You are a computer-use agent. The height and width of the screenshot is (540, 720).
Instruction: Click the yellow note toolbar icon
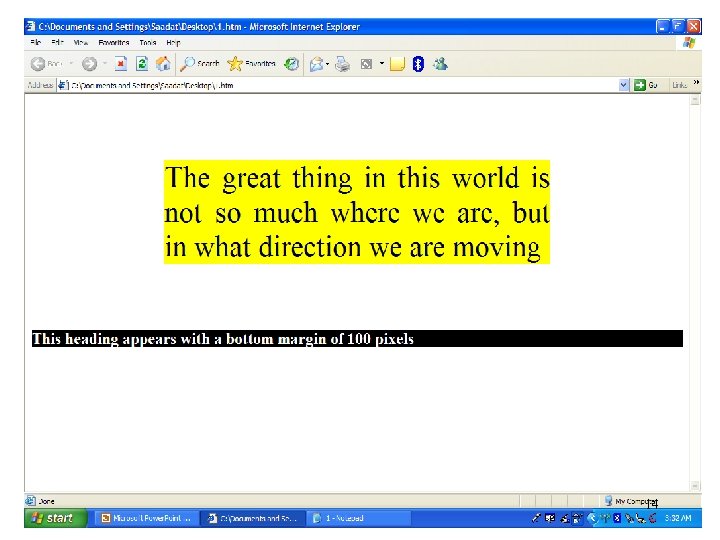tap(397, 64)
